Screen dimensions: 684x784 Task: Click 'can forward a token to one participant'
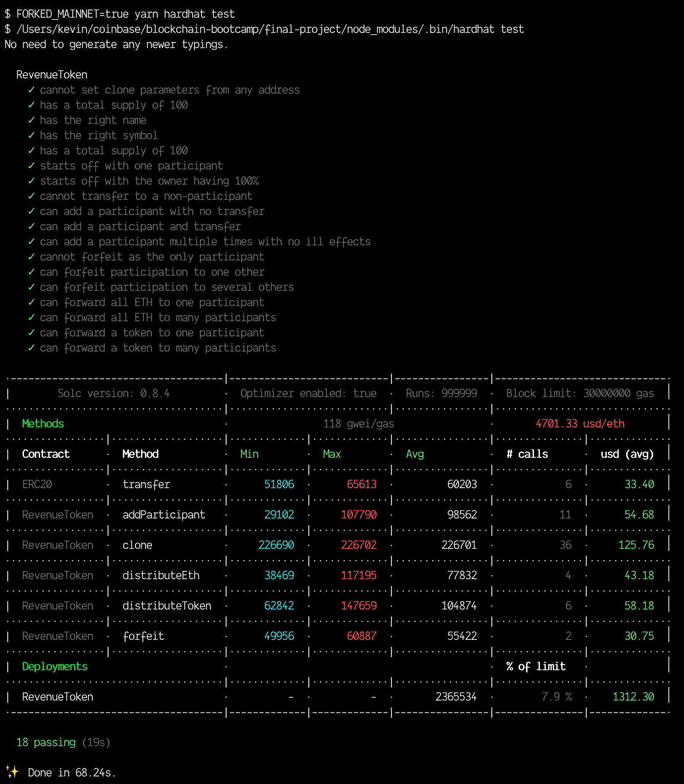152,333
